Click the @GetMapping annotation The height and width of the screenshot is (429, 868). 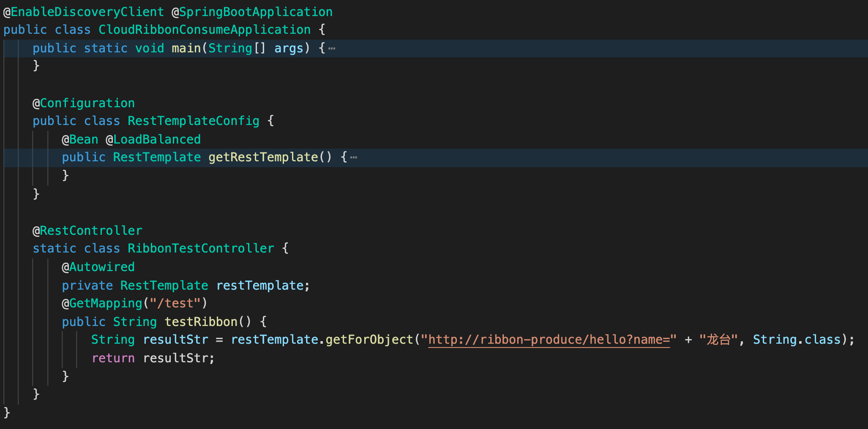coord(102,304)
